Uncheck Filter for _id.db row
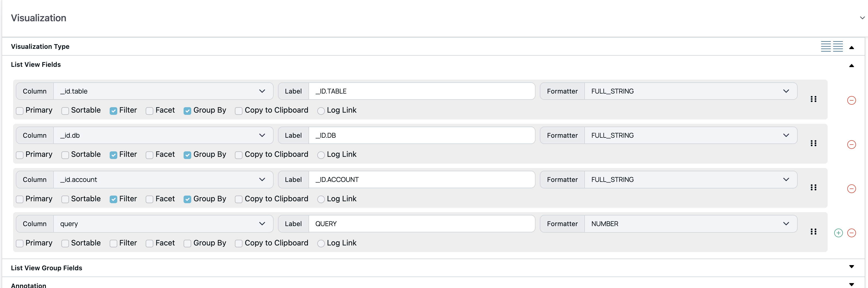 coord(113,155)
